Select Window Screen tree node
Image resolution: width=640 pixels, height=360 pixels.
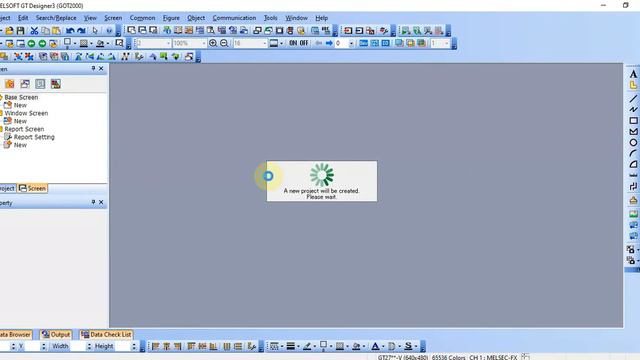(26, 113)
